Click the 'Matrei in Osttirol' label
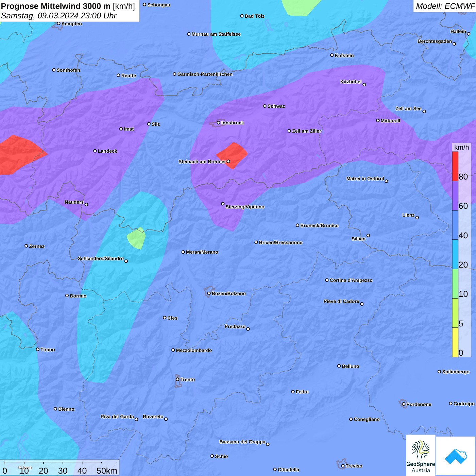 click(365, 178)
